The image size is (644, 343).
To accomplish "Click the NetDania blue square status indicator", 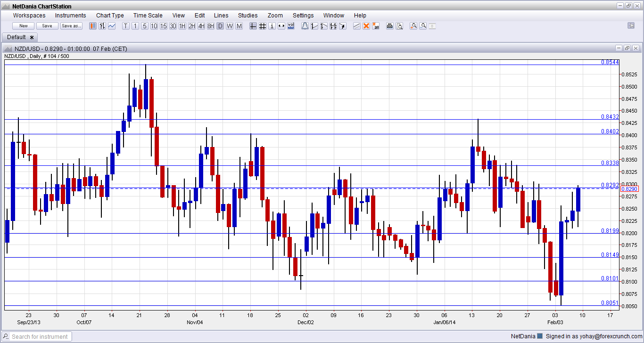I will (x=540, y=336).
